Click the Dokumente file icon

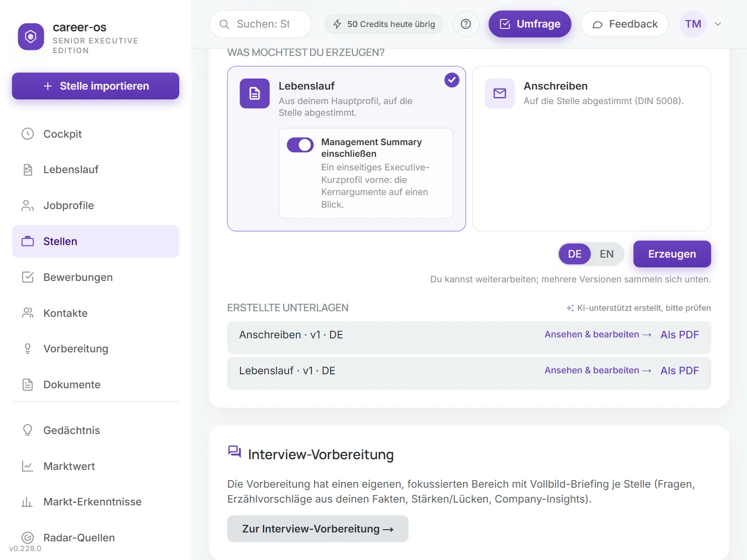coord(28,385)
